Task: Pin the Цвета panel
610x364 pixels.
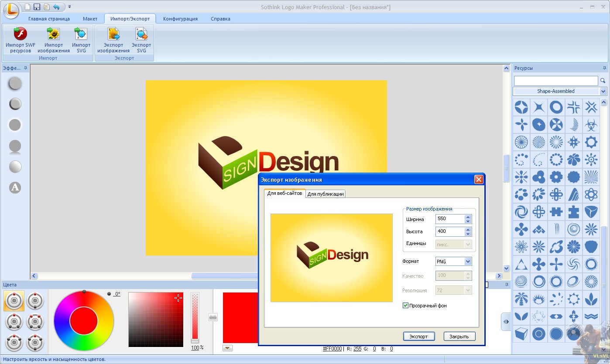Action: tap(507, 285)
